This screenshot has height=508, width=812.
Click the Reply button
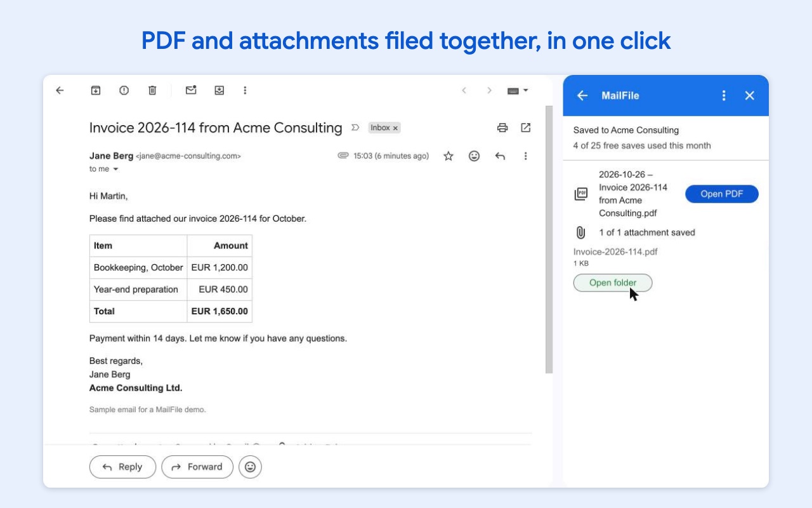pos(122,467)
